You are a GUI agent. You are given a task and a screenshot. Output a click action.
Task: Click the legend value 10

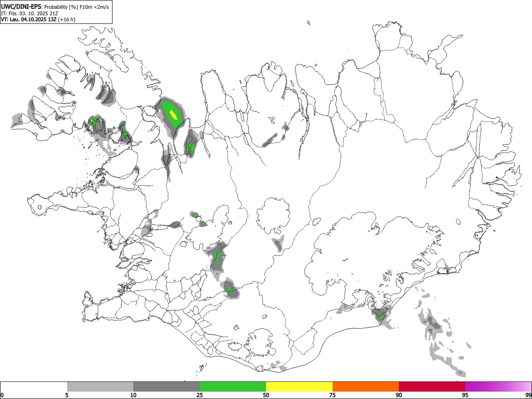tap(133, 395)
